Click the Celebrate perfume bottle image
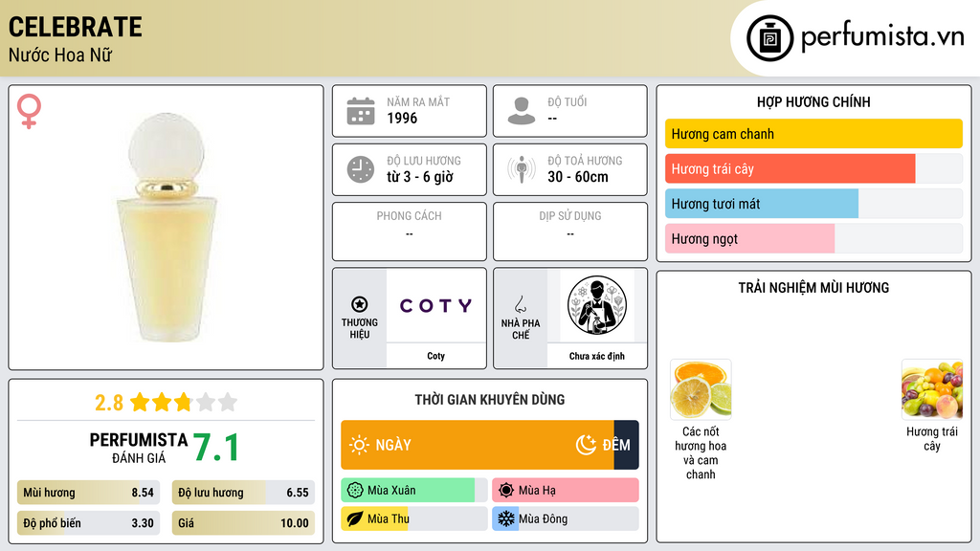980x551 pixels. click(x=167, y=228)
